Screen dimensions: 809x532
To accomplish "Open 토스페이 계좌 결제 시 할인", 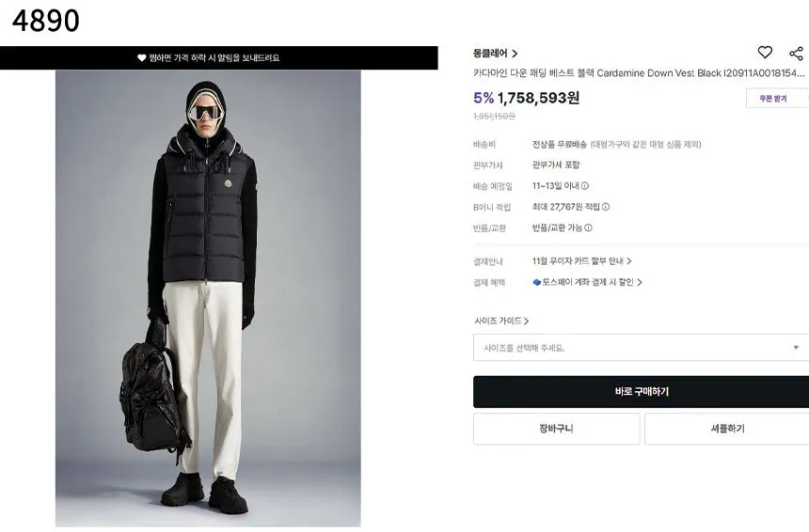I will (587, 282).
